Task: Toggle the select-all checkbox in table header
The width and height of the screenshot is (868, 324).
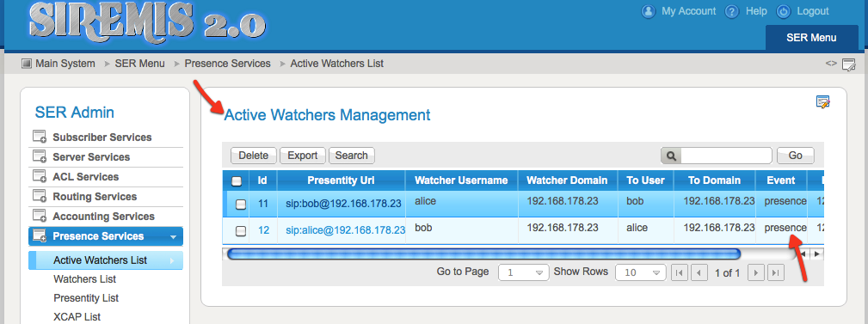Action: click(x=237, y=180)
